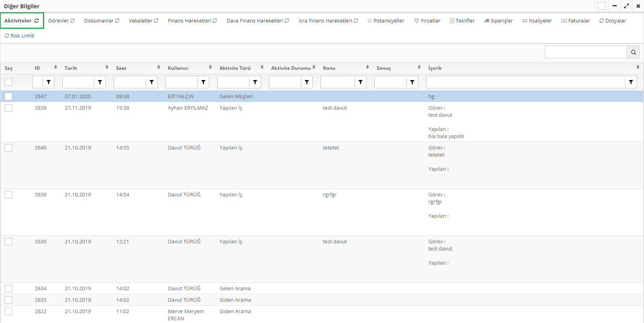This screenshot has height=323, width=644.
Task: Sort by Aktivite Durumu column arrows
Action: click(314, 67)
